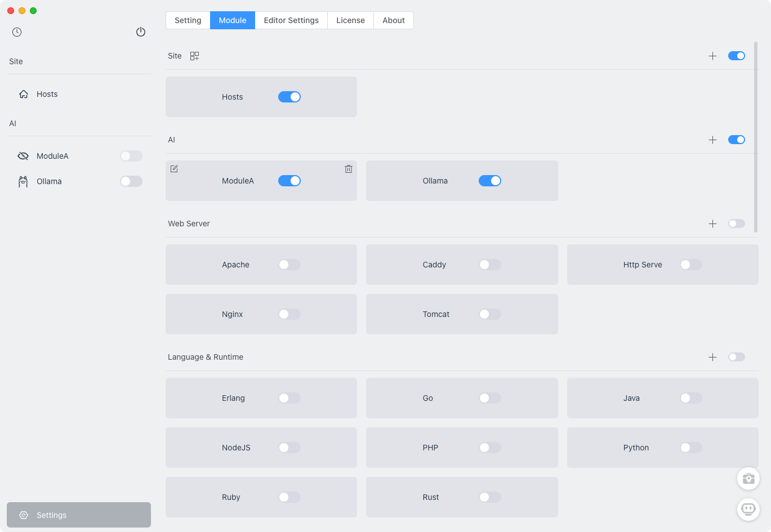This screenshot has width=771, height=532.
Task: Click the grid icon beside the Site heading
Action: coord(194,56)
